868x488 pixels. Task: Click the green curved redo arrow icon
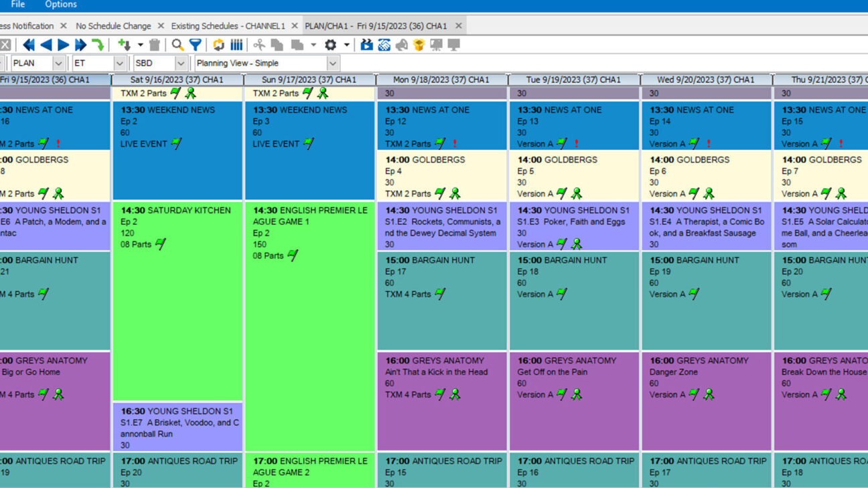coord(98,45)
